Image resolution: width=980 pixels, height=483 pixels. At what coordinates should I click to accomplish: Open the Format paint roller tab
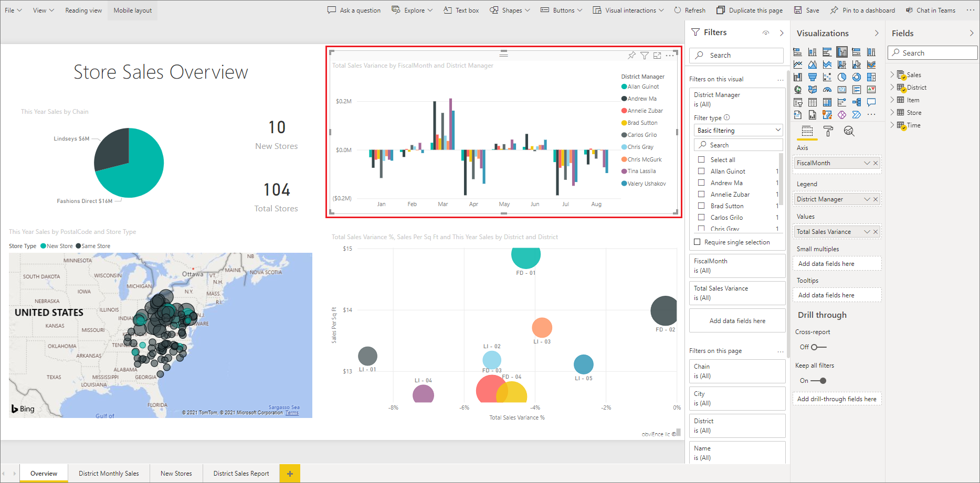pyautogui.click(x=828, y=131)
